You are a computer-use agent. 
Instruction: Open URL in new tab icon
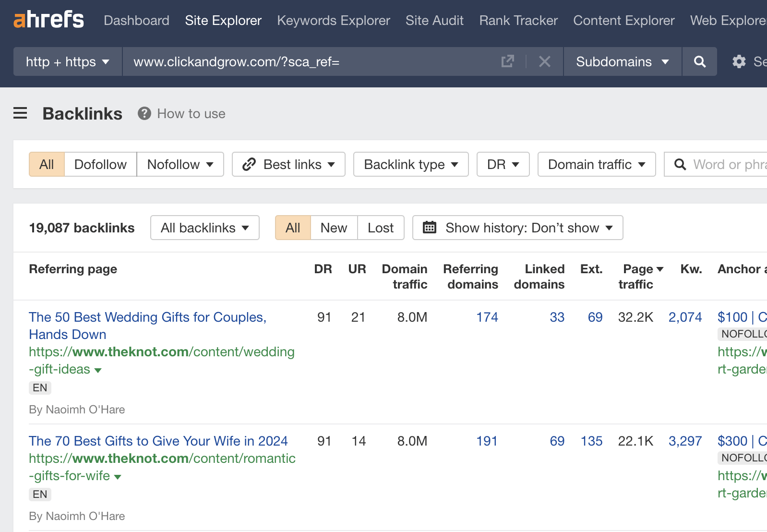[507, 61]
